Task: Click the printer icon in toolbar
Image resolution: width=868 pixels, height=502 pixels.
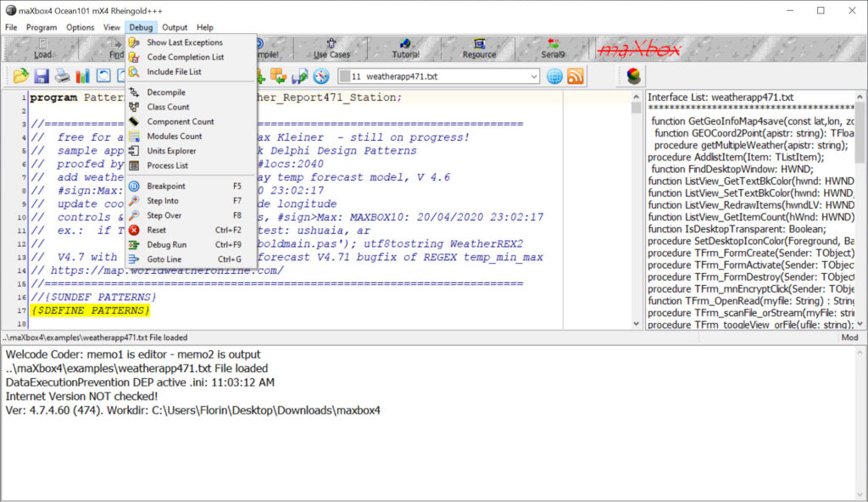Action: (x=62, y=76)
